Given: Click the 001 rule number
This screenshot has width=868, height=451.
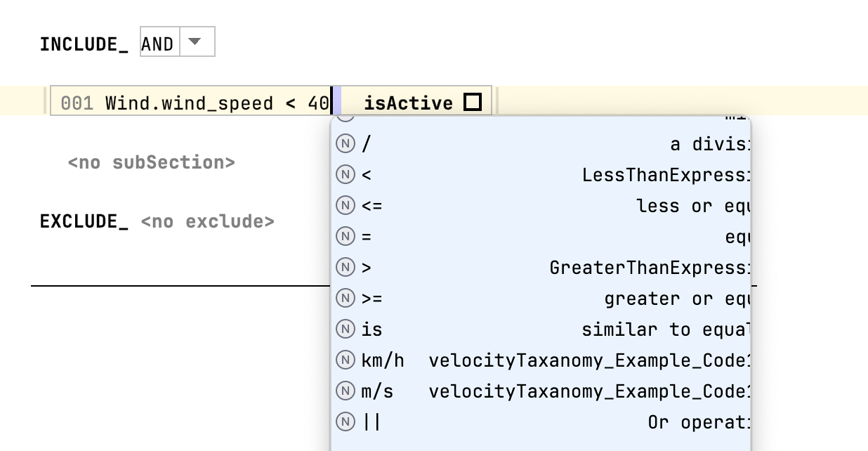Looking at the screenshot, I should coord(77,104).
